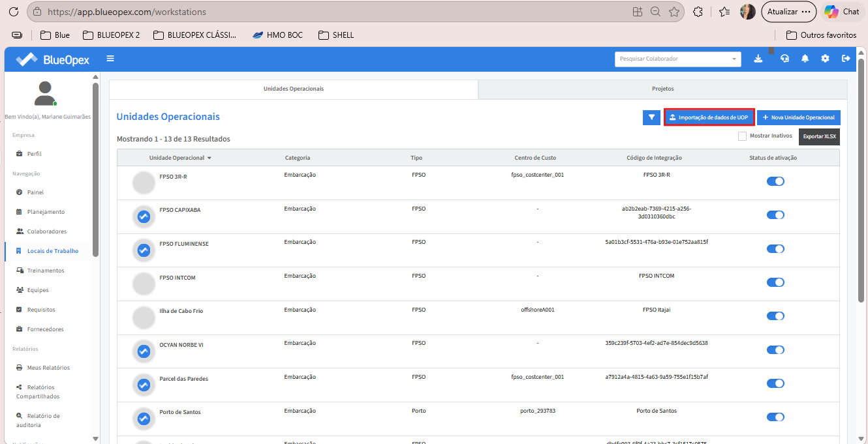Click the BlueOpex logo

tap(53, 59)
